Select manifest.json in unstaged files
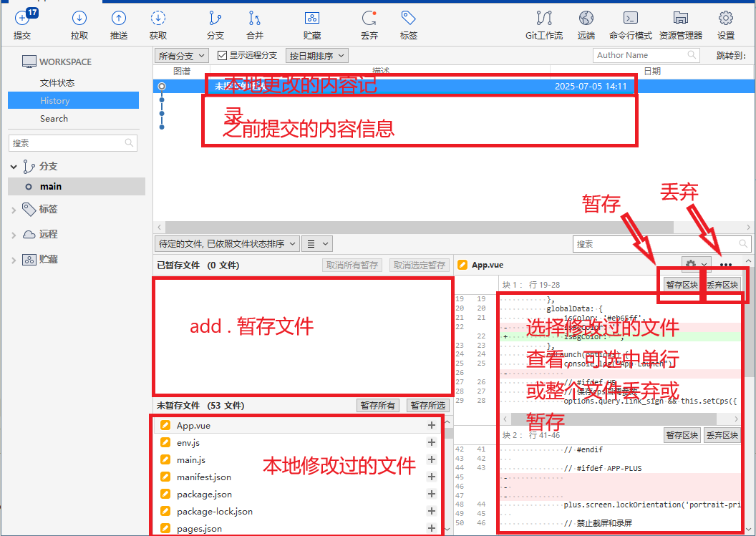The width and height of the screenshot is (756, 536). (x=299, y=477)
